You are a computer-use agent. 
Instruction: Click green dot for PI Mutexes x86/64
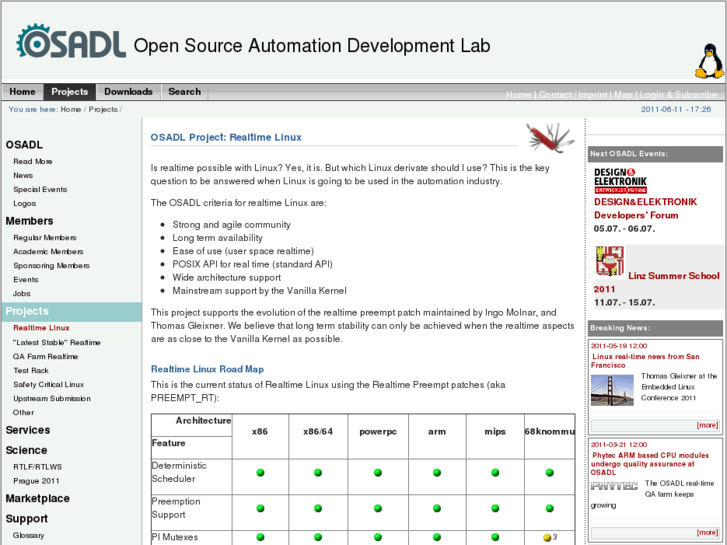318,537
